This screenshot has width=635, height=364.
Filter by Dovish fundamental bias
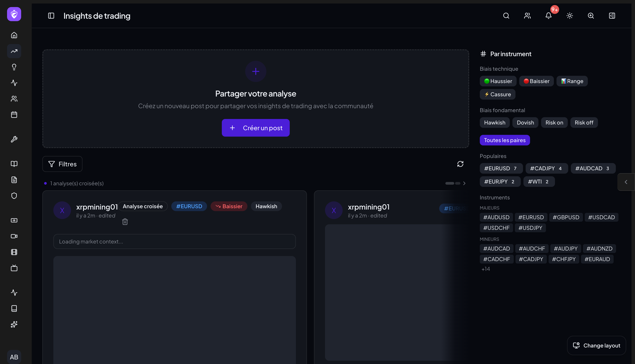[x=525, y=123]
